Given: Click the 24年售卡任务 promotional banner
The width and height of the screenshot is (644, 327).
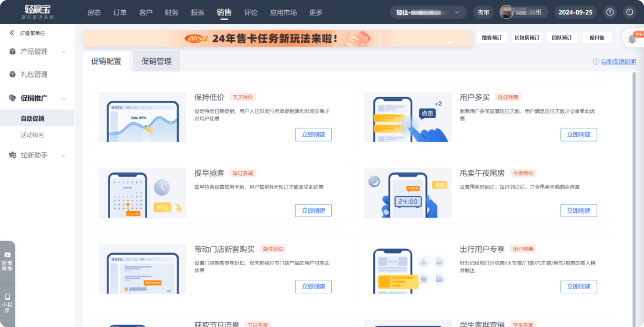Looking at the screenshot, I should tap(277, 38).
